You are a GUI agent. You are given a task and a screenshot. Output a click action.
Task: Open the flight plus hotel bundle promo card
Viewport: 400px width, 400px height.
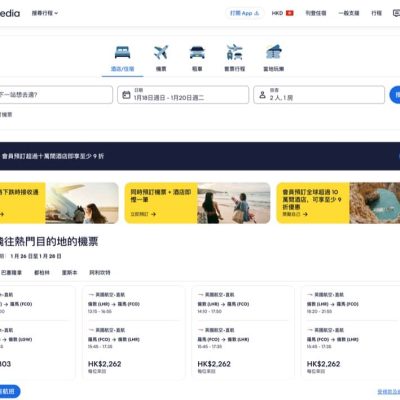click(x=197, y=203)
